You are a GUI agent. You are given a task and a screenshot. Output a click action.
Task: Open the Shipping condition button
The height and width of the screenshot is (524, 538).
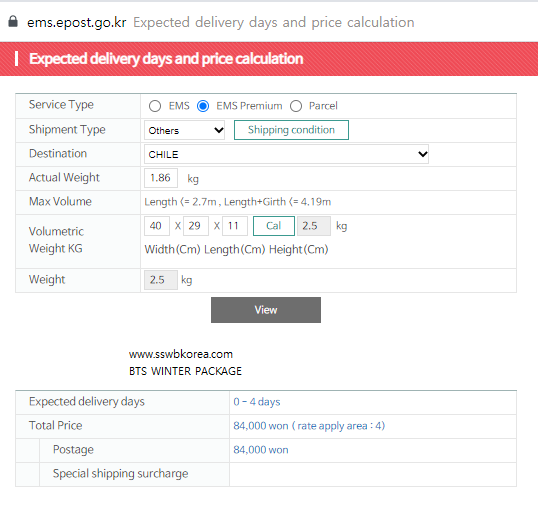291,130
